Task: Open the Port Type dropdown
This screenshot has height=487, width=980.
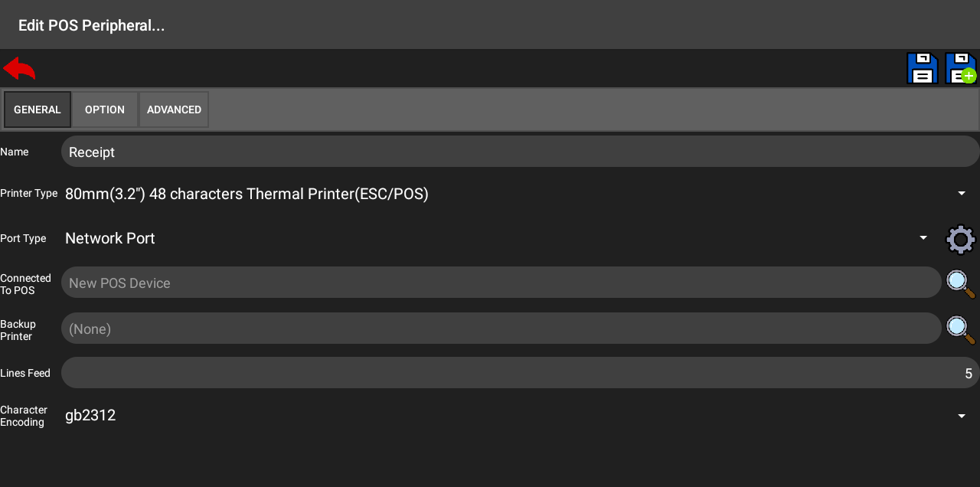Action: (923, 238)
